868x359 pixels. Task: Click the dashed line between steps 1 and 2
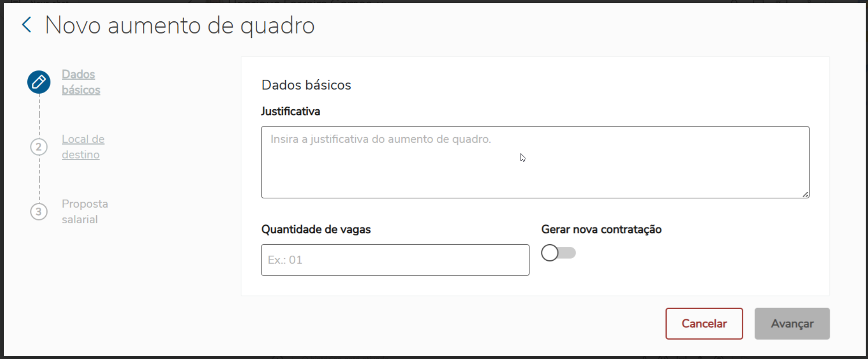(x=39, y=116)
